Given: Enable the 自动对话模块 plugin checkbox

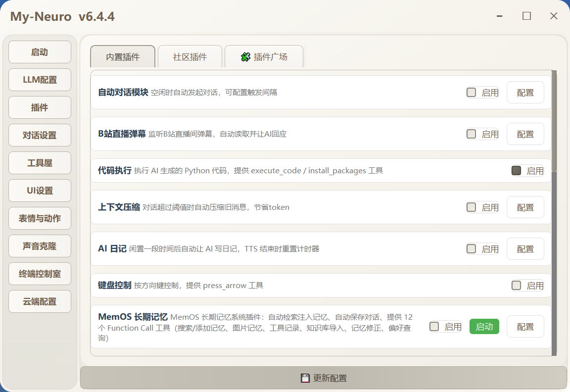Looking at the screenshot, I should point(472,93).
